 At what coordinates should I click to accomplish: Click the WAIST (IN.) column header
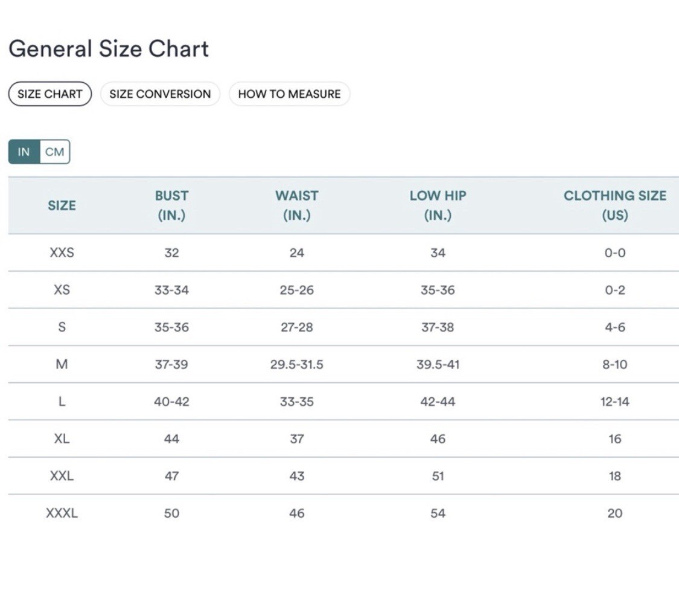click(296, 205)
